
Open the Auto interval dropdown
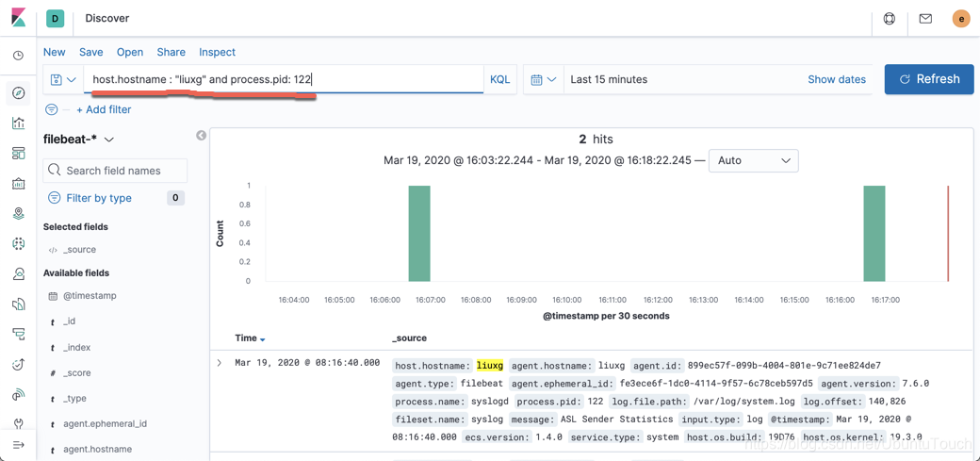point(753,161)
